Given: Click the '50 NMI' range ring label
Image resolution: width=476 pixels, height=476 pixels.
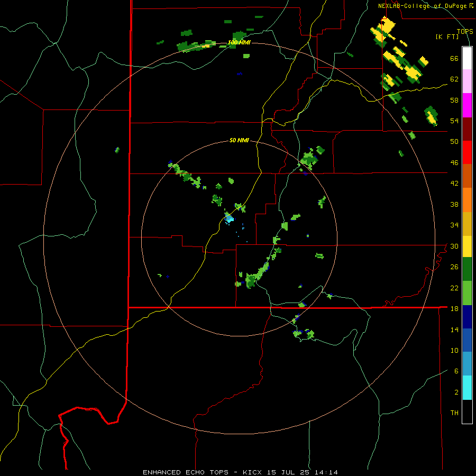Looking at the screenshot, I should point(239,140).
